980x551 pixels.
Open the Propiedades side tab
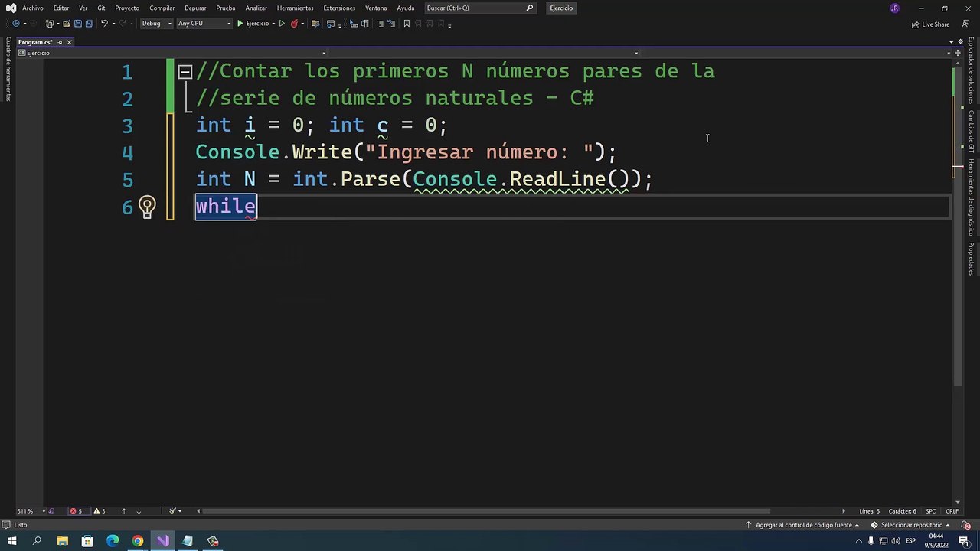[x=971, y=259]
